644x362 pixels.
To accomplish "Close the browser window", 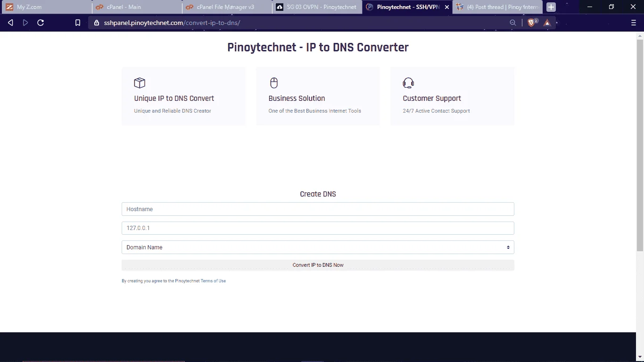I will 633,7.
